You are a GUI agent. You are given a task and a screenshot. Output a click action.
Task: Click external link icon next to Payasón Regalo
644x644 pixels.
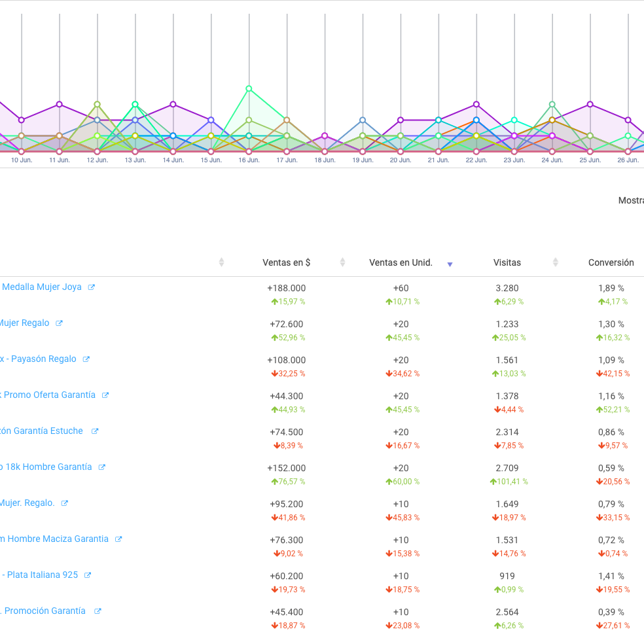pyautogui.click(x=86, y=359)
